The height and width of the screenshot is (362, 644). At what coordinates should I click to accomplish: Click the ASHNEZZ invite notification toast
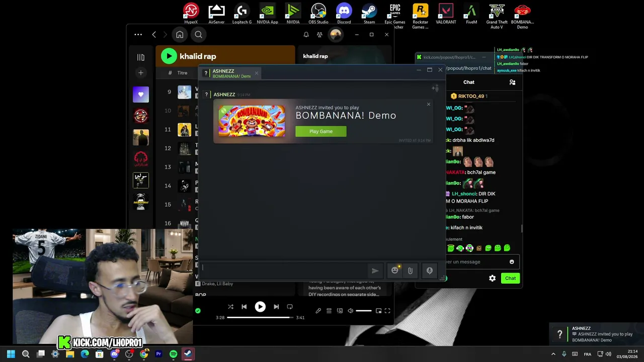click(596, 334)
